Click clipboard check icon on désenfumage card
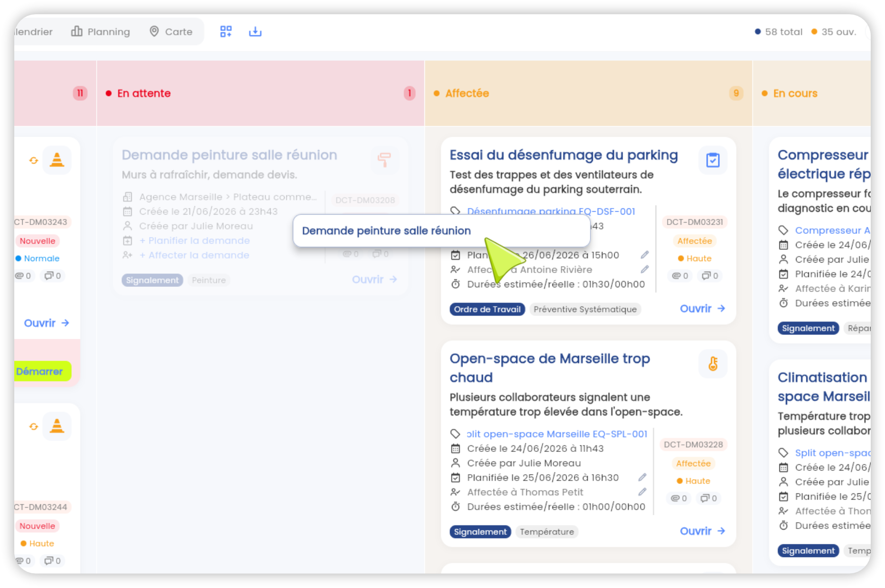Image resolution: width=885 pixels, height=588 pixels. coord(713,160)
